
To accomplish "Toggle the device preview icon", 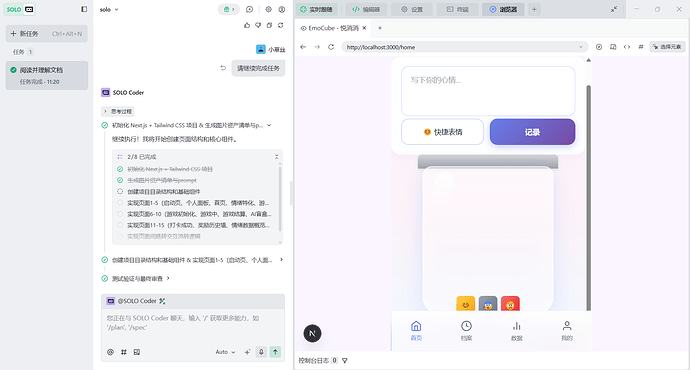I will click(613, 47).
